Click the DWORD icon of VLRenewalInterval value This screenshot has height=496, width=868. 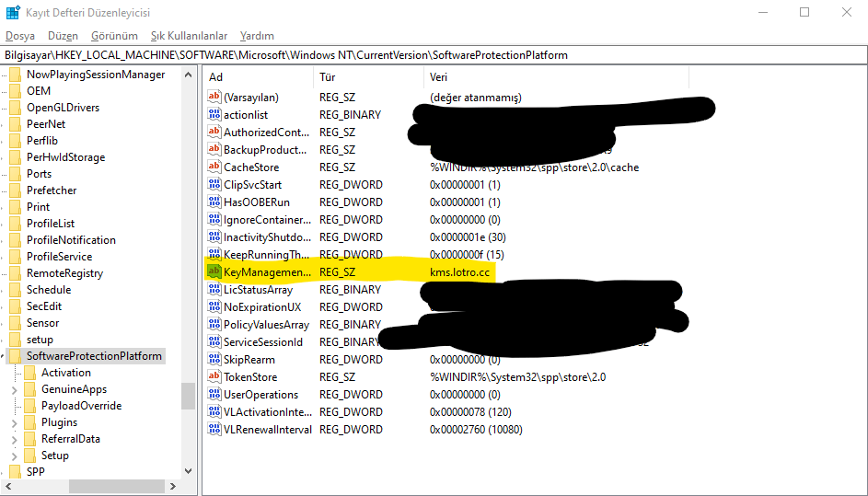click(x=214, y=429)
